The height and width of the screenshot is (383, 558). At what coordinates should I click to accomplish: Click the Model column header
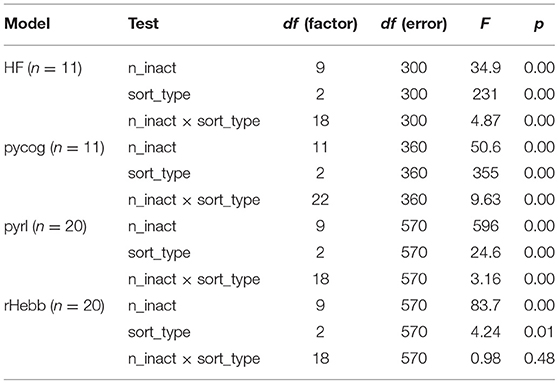click(x=27, y=24)
